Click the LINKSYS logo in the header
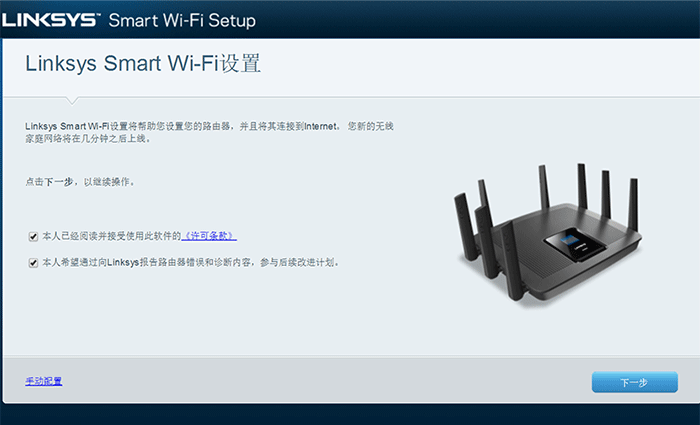 (50, 20)
